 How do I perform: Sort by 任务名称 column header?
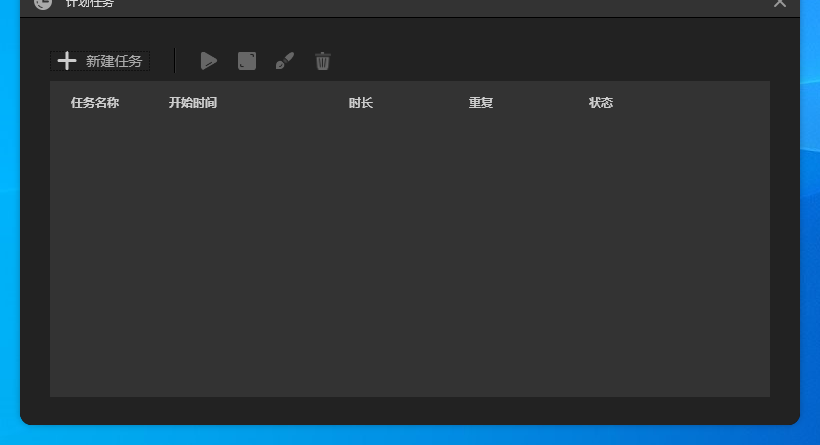95,103
